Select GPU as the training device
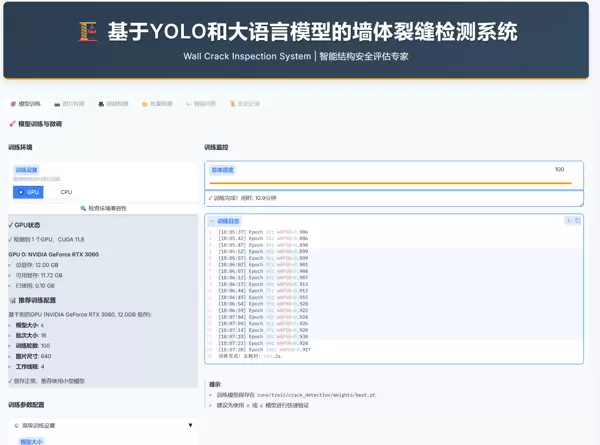This screenshot has height=445, width=600. click(28, 192)
